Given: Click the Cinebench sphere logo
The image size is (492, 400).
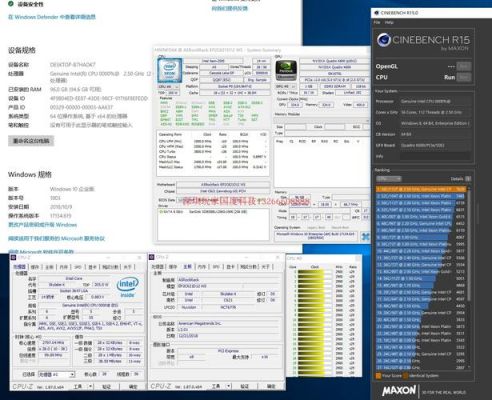Looking at the screenshot, I should [384, 40].
